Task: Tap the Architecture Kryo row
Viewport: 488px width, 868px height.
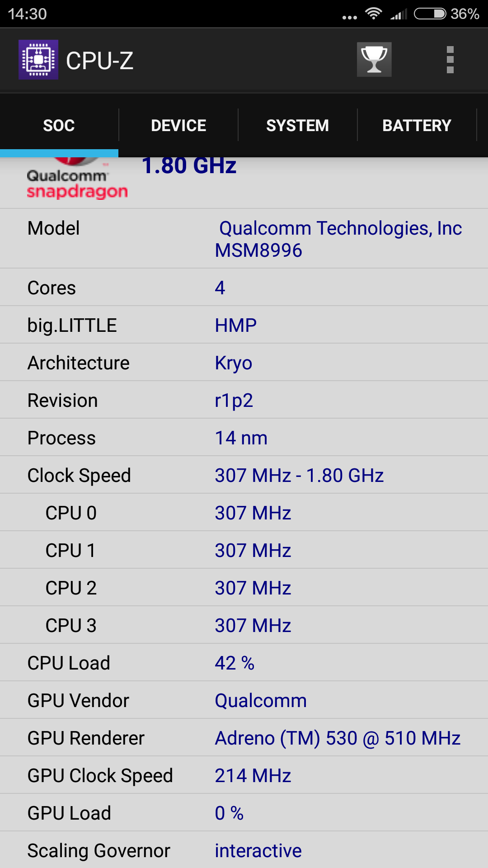Action: [x=244, y=363]
